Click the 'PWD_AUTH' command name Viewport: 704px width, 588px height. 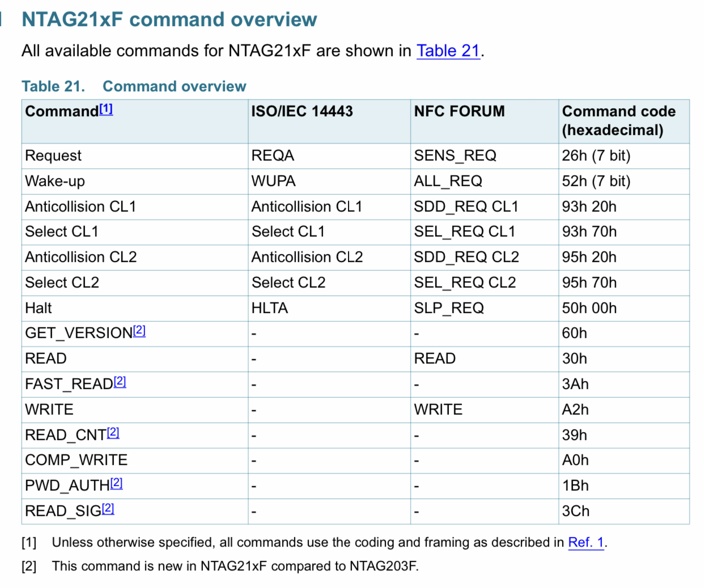tap(67, 486)
